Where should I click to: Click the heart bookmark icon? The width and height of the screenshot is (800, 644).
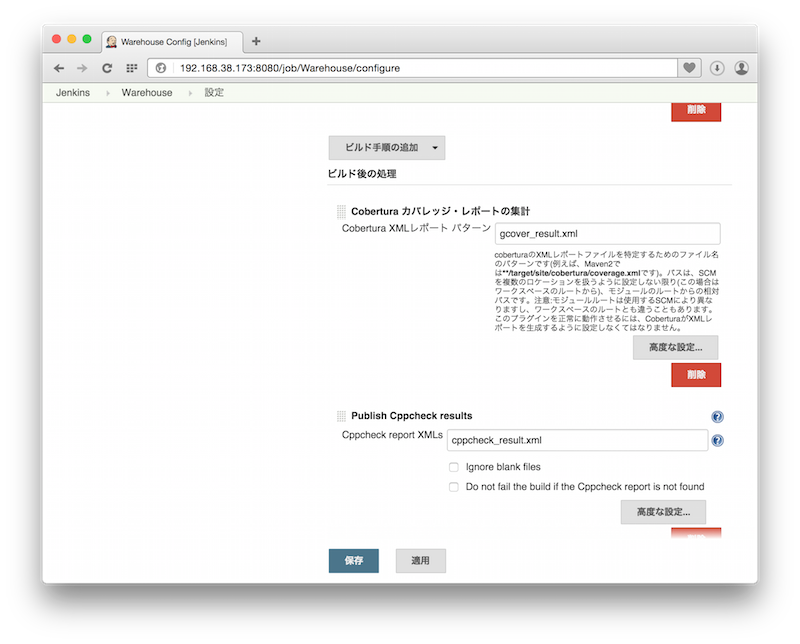[689, 68]
